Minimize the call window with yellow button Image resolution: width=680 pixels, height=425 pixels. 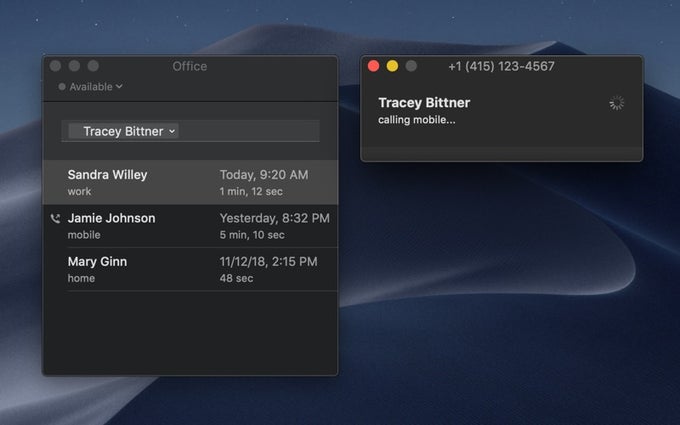coord(392,66)
